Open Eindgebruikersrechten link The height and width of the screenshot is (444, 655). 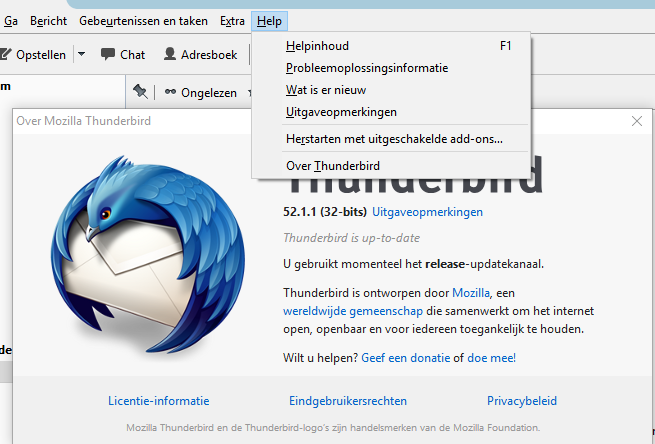(x=348, y=401)
